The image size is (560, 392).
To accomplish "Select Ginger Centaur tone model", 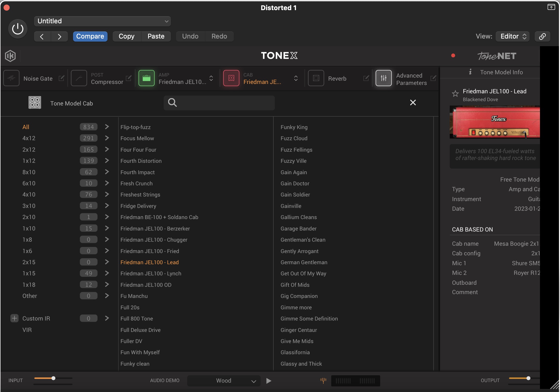I will pyautogui.click(x=299, y=330).
